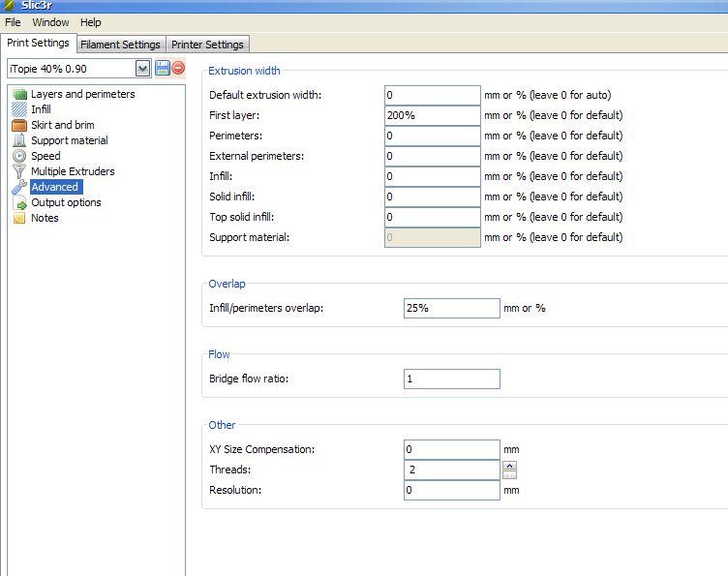Click the 'Threads:' label

229,470
